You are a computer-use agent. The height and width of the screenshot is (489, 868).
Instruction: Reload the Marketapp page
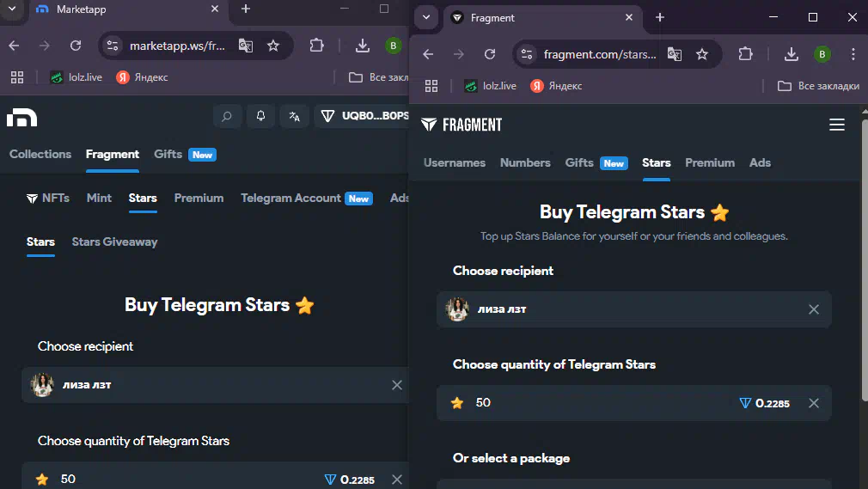pyautogui.click(x=76, y=46)
